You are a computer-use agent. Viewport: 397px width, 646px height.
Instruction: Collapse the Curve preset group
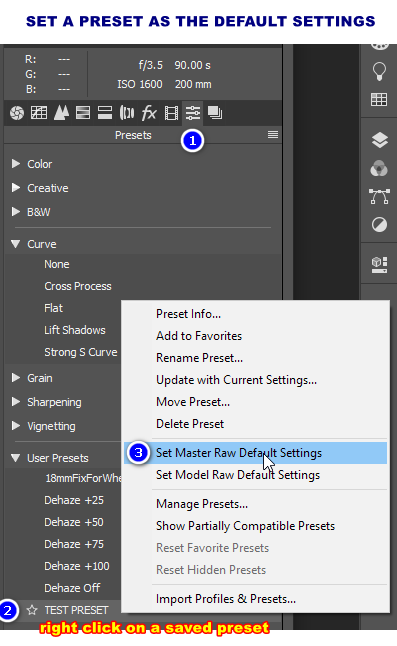pyautogui.click(x=16, y=244)
